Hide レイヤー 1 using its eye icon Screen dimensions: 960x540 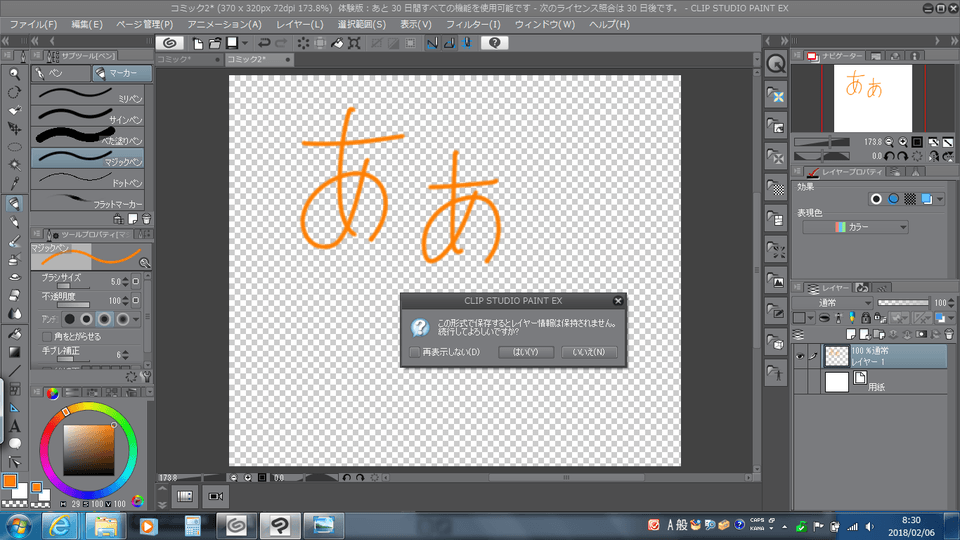click(x=799, y=356)
